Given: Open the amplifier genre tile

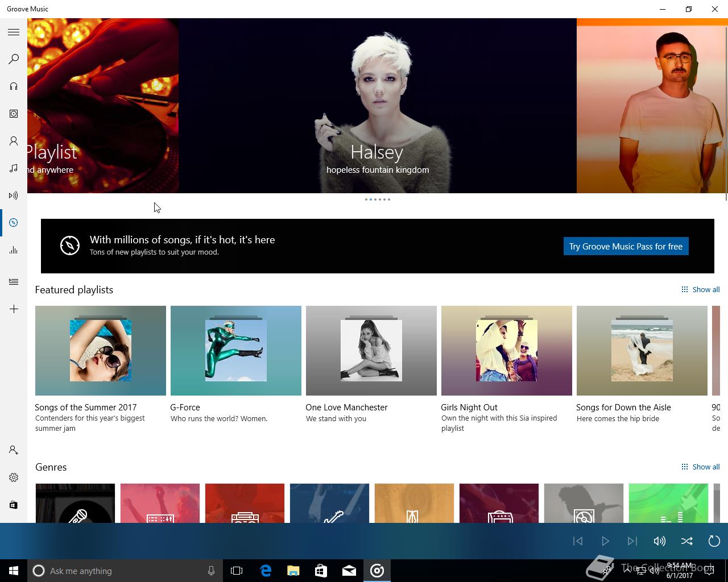Looking at the screenshot, I should click(499, 503).
